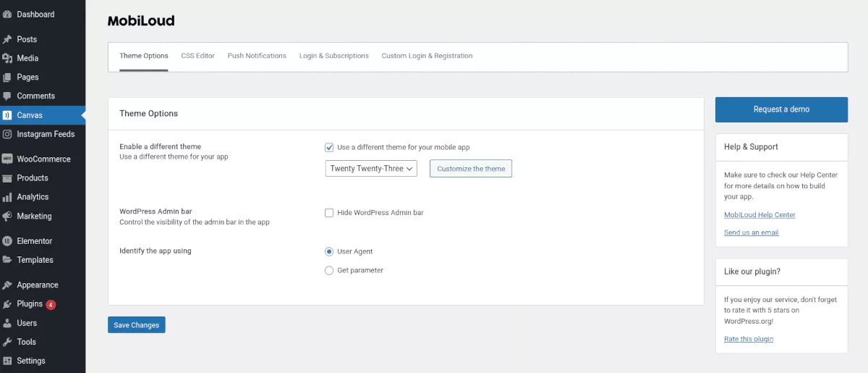The width and height of the screenshot is (868, 373).
Task: Click the Request a demo button
Action: [781, 109]
